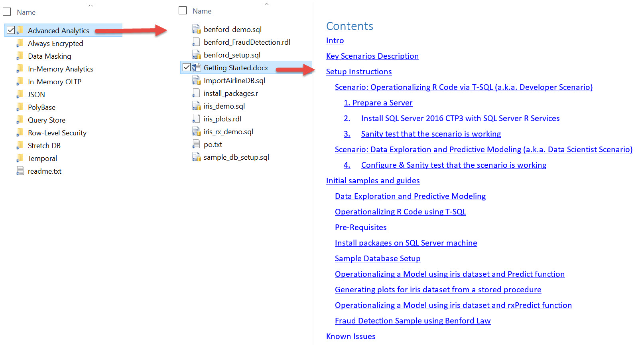644x345 pixels.
Task: Open Data Scientist Scenario link
Action: coord(484,150)
